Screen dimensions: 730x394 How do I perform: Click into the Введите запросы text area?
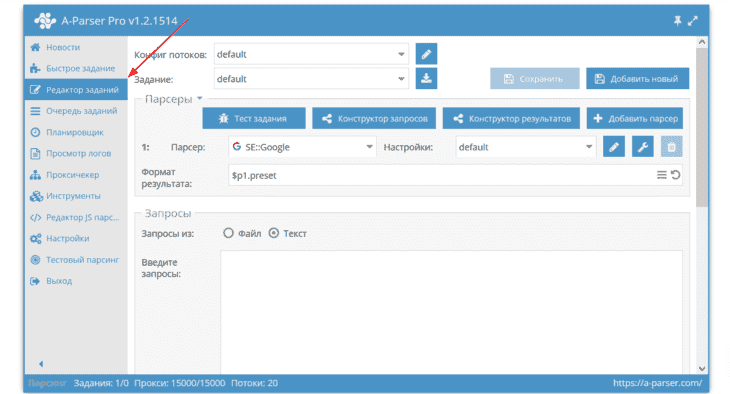[451, 312]
